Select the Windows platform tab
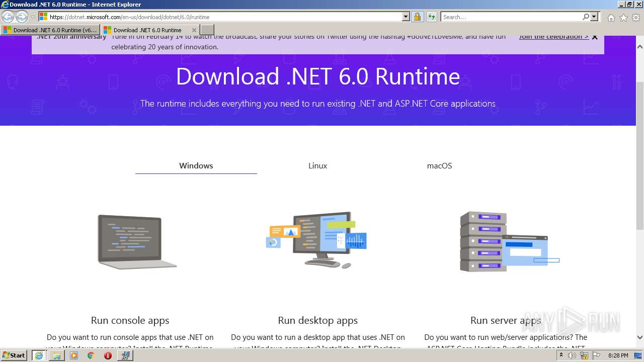 point(196,165)
